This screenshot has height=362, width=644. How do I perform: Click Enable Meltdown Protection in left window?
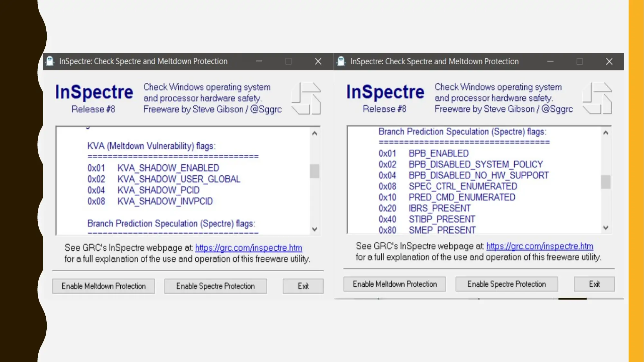coord(103,286)
